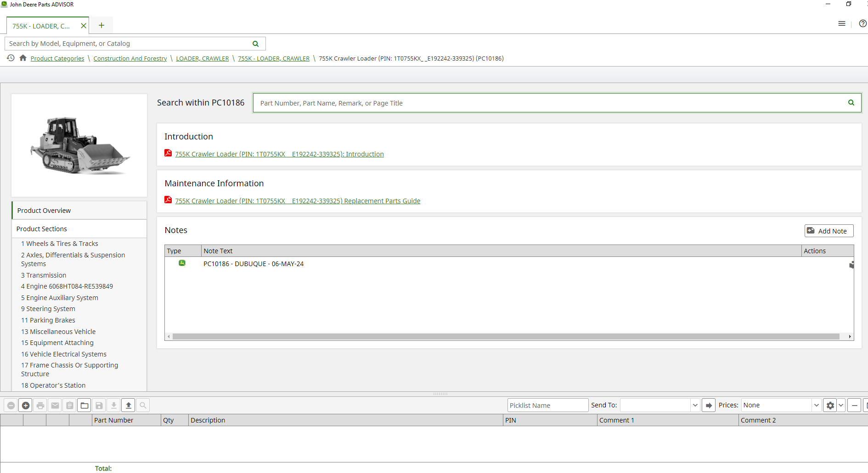868x473 pixels.
Task: Open a new tab with plus button
Action: (101, 25)
